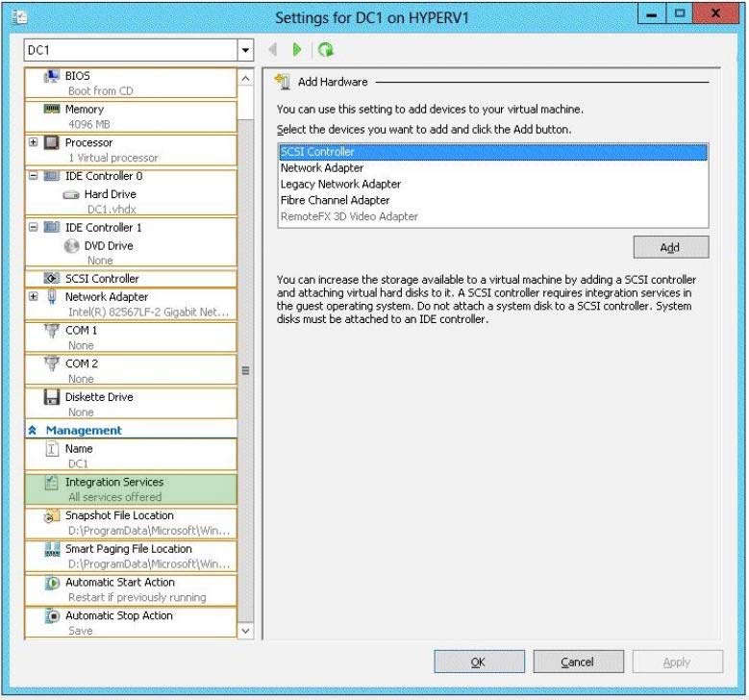Click the 'Boot from CD' BIOS subtext
The image size is (749, 700).
pyautogui.click(x=100, y=90)
